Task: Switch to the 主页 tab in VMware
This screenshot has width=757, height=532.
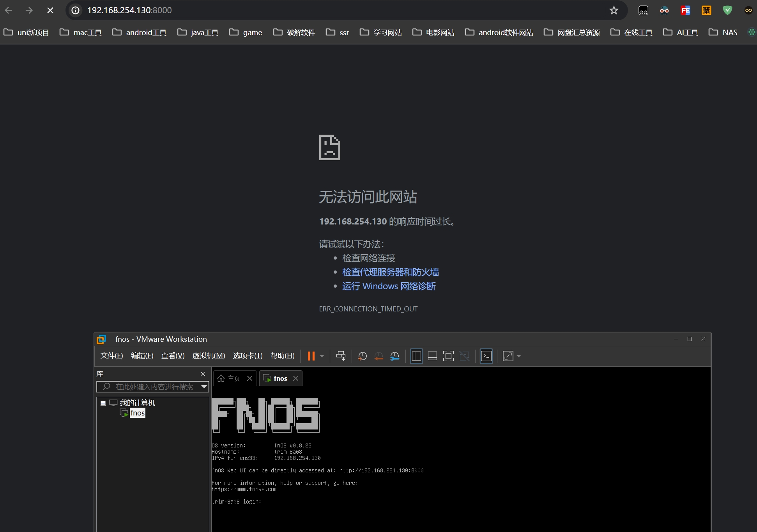Action: point(234,378)
